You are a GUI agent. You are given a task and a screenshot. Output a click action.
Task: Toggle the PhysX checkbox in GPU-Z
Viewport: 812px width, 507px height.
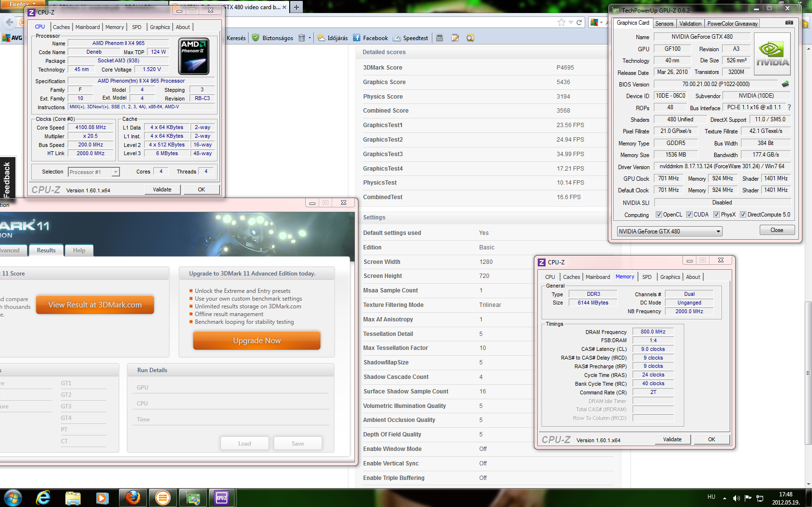tap(716, 215)
